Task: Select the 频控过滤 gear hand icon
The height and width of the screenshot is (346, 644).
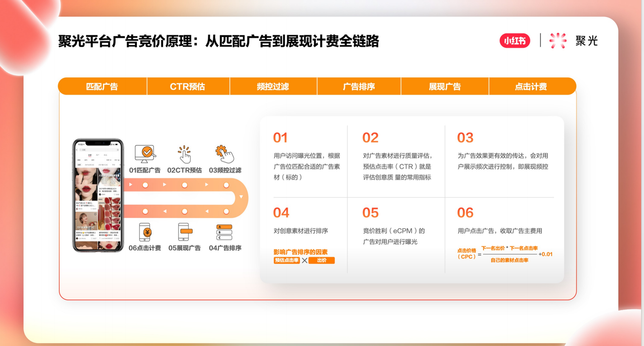Action: tap(224, 154)
